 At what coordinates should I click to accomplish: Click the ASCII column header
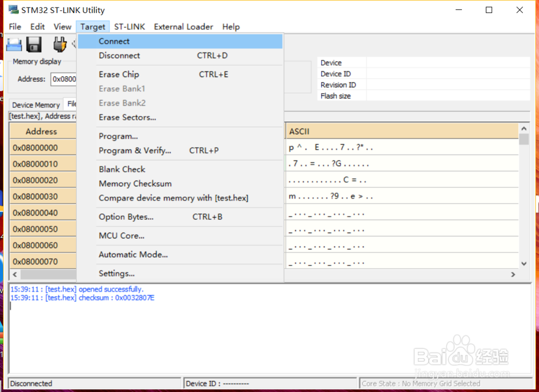[402, 131]
